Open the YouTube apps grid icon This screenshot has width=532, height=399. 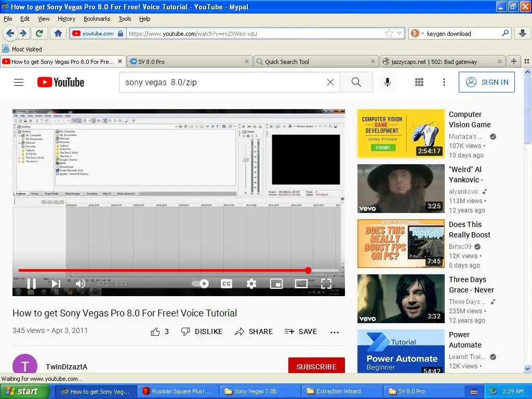pyautogui.click(x=419, y=82)
